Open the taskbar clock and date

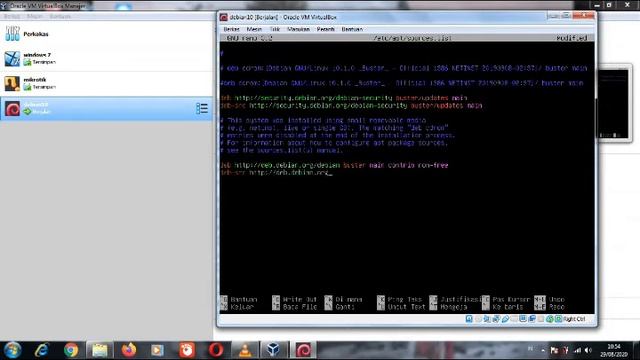(x=613, y=351)
